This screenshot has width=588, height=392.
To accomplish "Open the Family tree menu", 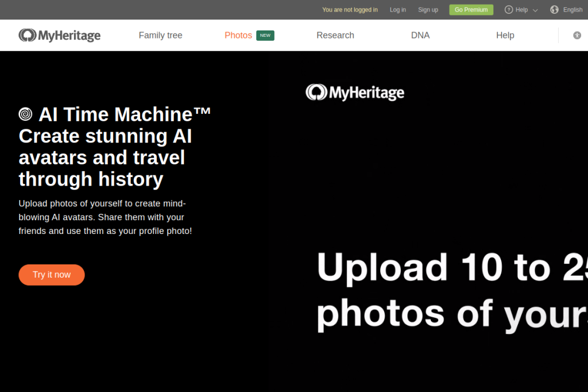I will pyautogui.click(x=161, y=35).
